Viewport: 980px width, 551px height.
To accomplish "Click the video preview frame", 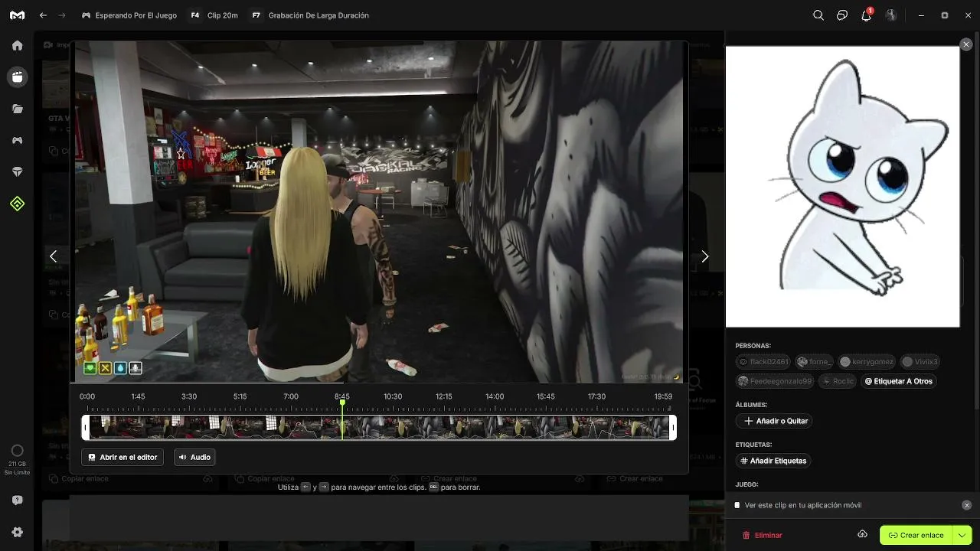I will point(378,211).
